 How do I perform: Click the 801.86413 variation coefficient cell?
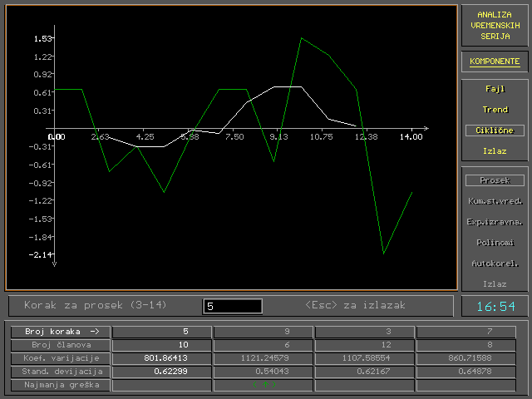162,358
